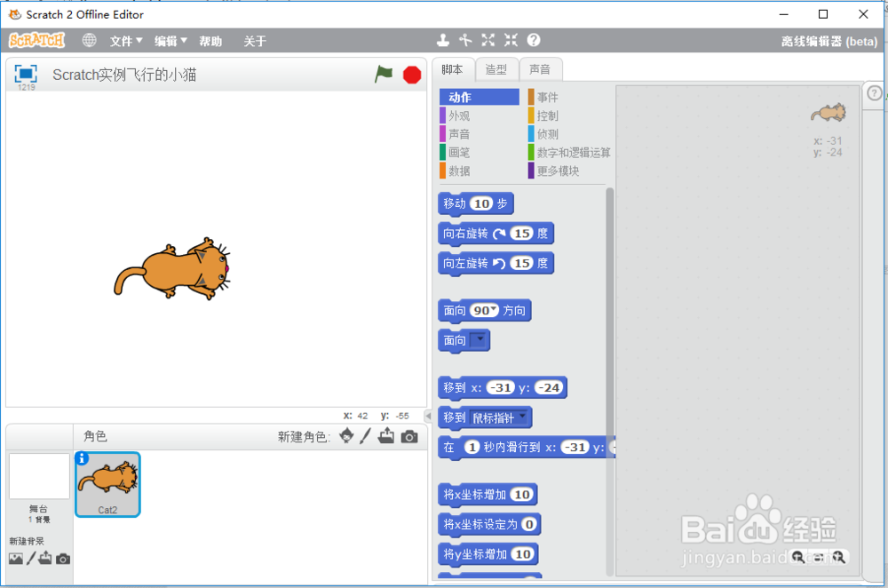Open 鼠标指针 dropdown in 移到 block
The height and width of the screenshot is (588, 888).
tap(523, 417)
